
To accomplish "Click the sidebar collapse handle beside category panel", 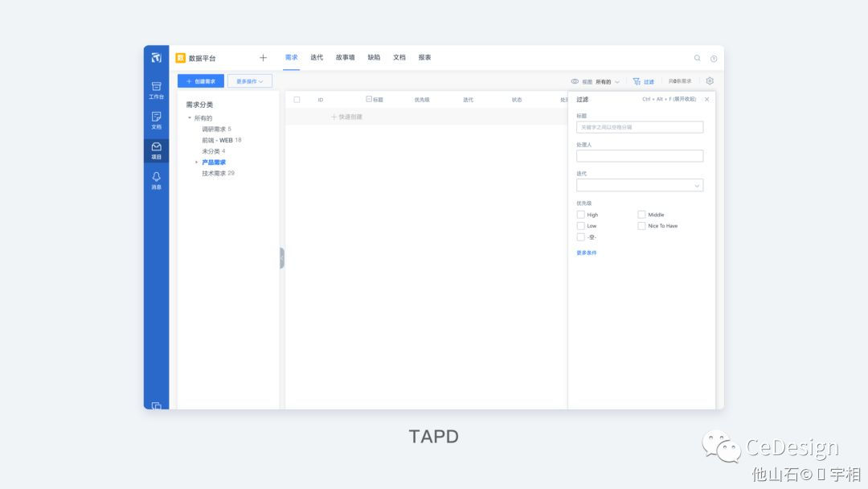I will [282, 258].
